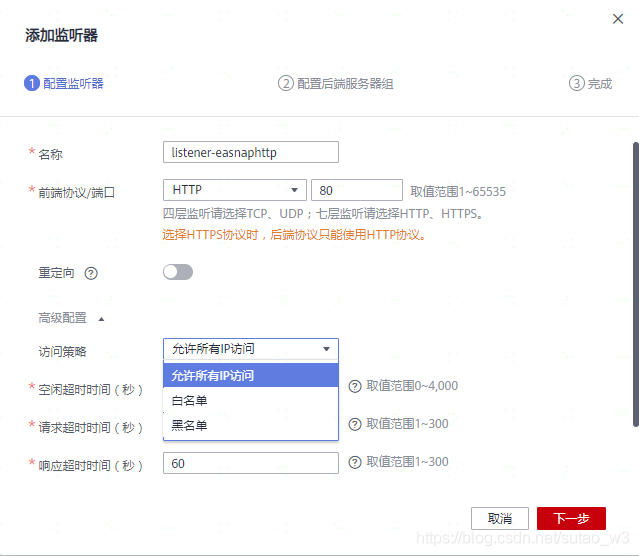Viewport: 639px width, 556px height.
Task: Click the 访问策略 label
Action: pos(62,351)
